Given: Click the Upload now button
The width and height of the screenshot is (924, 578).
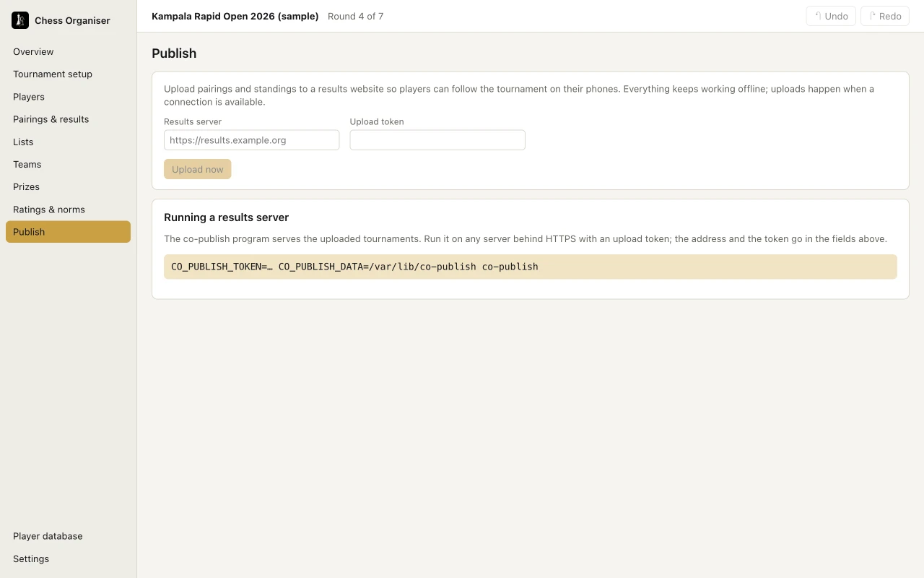Looking at the screenshot, I should pyautogui.click(x=198, y=169).
